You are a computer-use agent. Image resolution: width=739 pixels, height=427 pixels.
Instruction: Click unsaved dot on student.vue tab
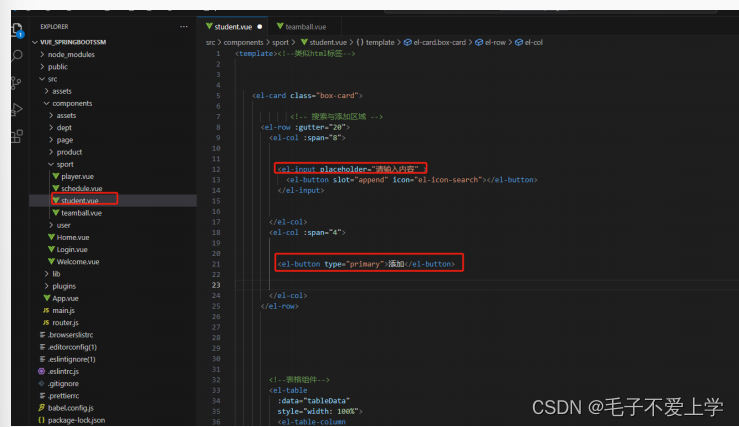[x=260, y=27]
